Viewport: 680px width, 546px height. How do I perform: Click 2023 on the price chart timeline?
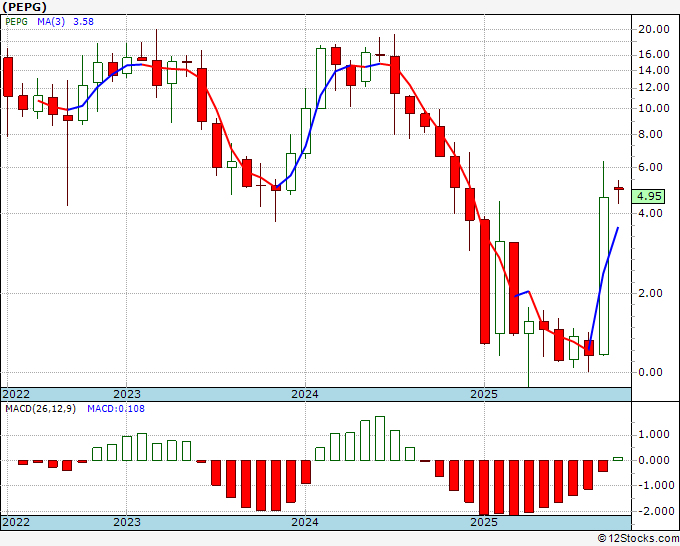pos(127,394)
